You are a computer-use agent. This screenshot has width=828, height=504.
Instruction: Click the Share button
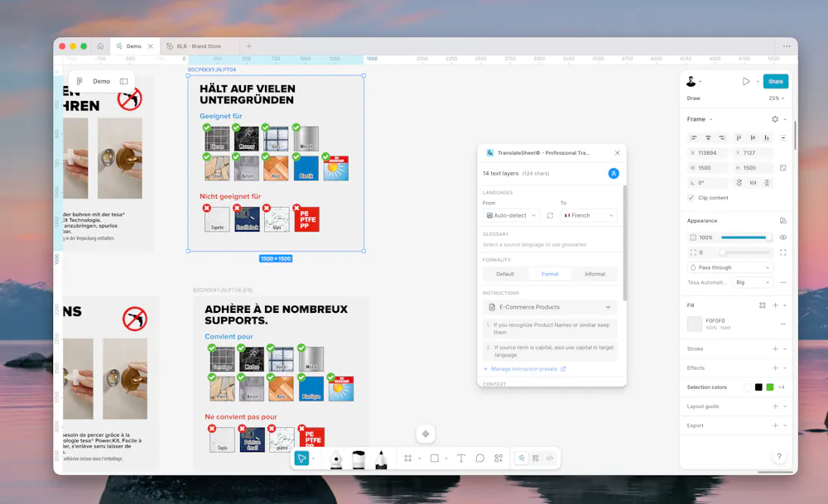(x=775, y=81)
